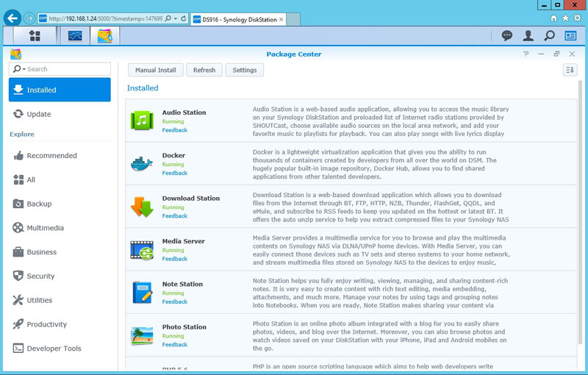The width and height of the screenshot is (588, 375).
Task: Click Feedback link under Photo Station
Action: point(175,345)
